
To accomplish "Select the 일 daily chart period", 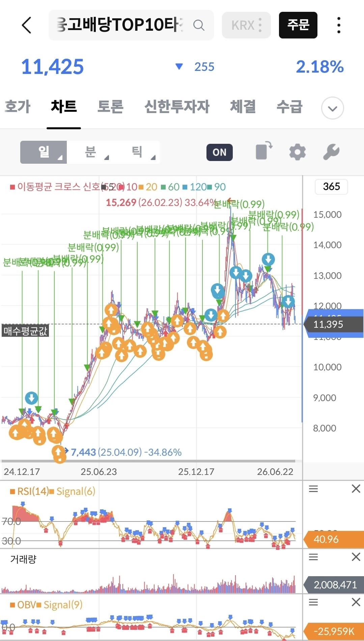I will point(44,152).
